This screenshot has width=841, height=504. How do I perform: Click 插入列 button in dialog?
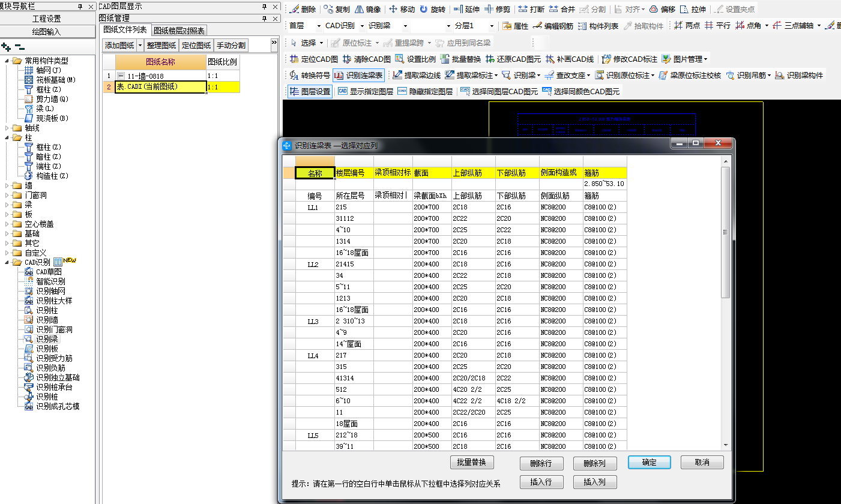(595, 482)
